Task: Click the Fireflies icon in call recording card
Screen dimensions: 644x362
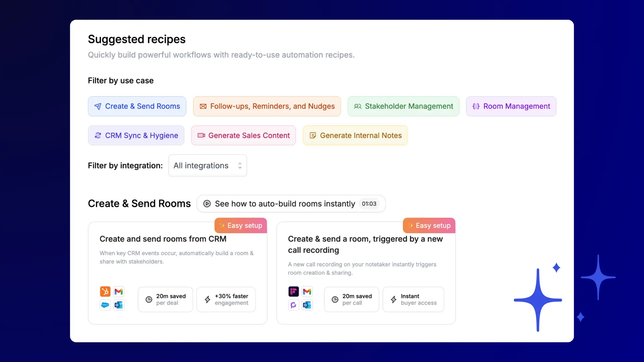Action: 293,292
